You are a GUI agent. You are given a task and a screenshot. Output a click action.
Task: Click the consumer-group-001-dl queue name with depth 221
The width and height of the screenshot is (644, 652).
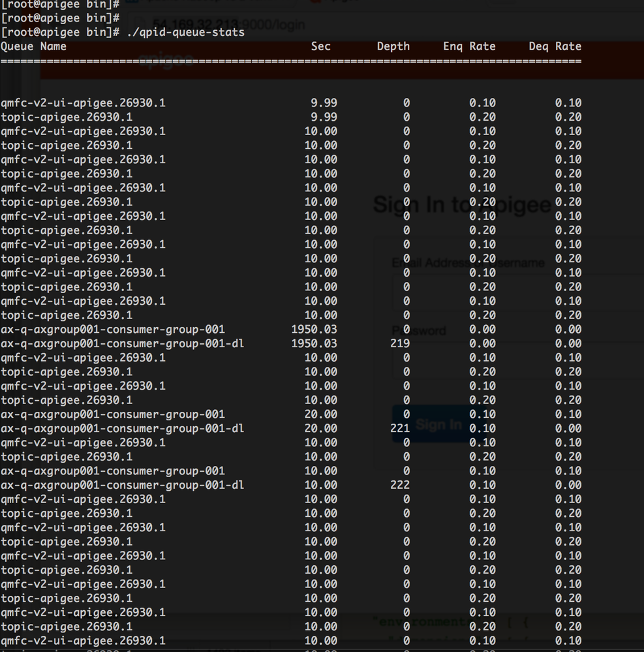[122, 428]
